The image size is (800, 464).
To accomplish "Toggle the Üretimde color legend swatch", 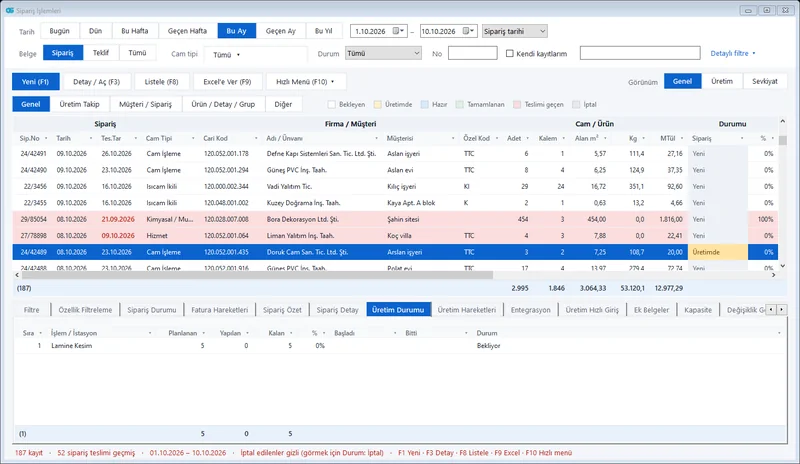I will [378, 104].
